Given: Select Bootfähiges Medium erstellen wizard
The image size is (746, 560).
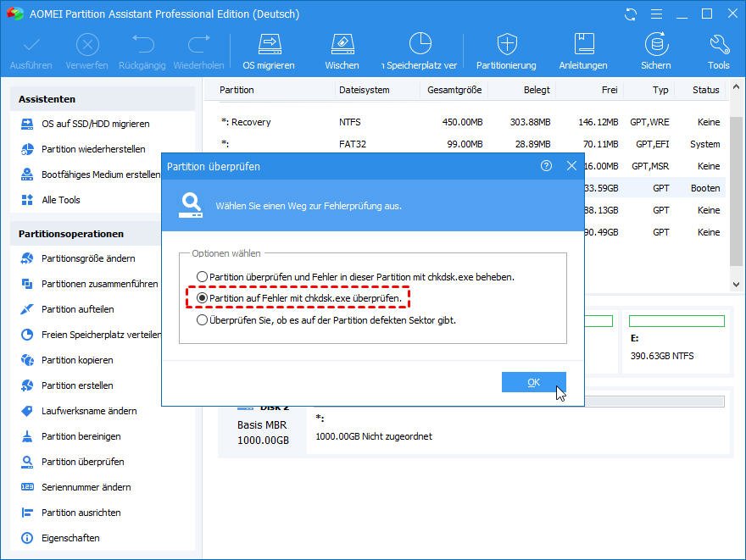Looking at the screenshot, I should 91,175.
